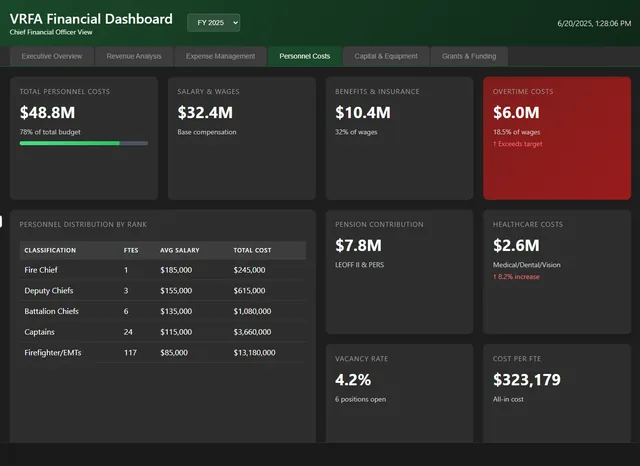The width and height of the screenshot is (640, 466).
Task: Select the Deputy Chiefs row name
Action: (x=49, y=291)
